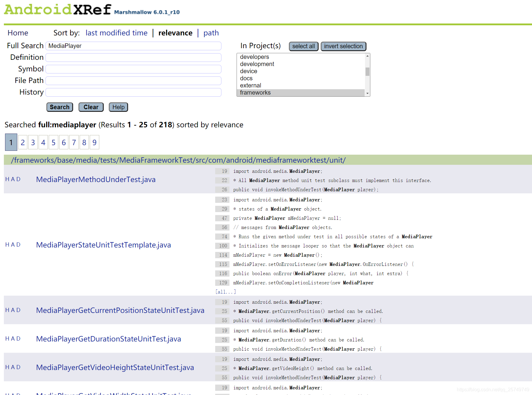This screenshot has height=395, width=532.
Task: Click the AndroidXRef logo
Action: point(58,10)
